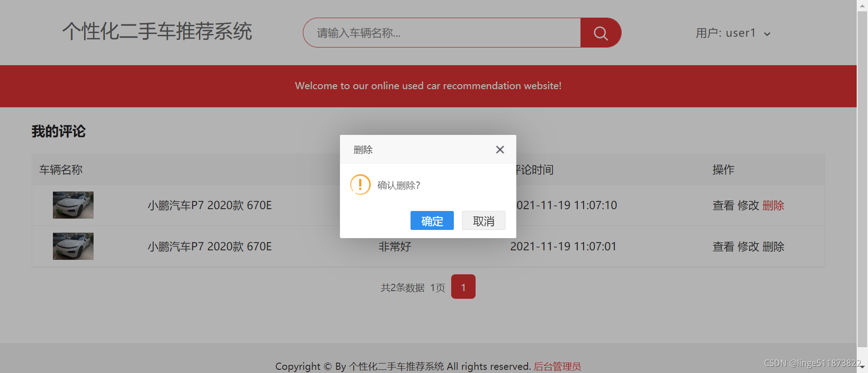This screenshot has width=868, height=373.
Task: Click 查看 in the second comment row
Action: tap(723, 247)
